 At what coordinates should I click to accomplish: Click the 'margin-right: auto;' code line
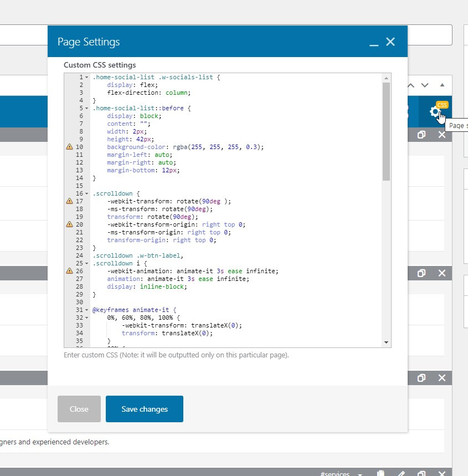click(x=141, y=162)
